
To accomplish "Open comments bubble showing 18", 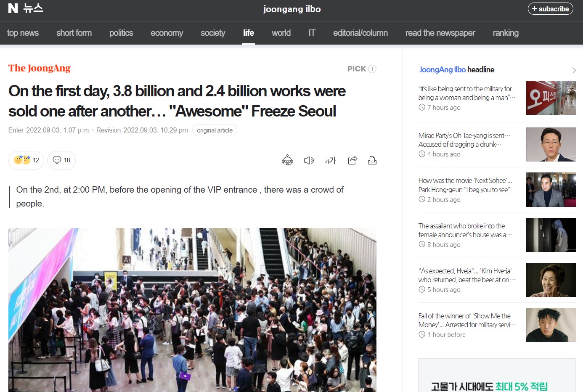I will (61, 160).
